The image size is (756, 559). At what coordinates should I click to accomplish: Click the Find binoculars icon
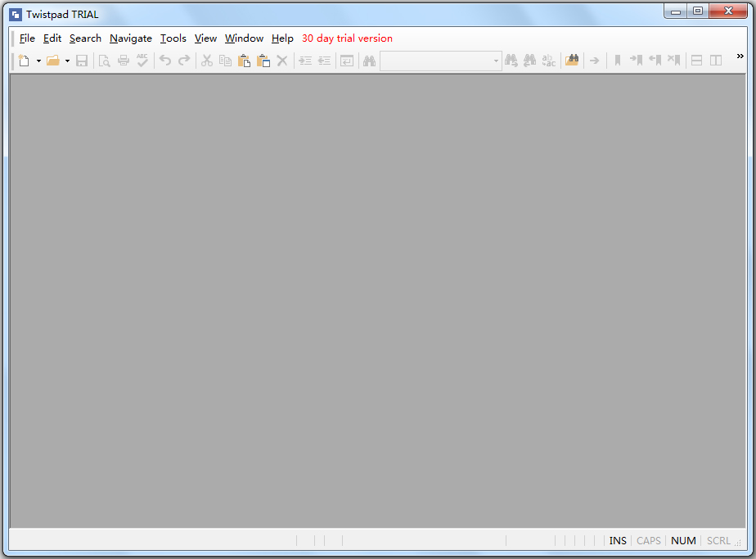[369, 61]
